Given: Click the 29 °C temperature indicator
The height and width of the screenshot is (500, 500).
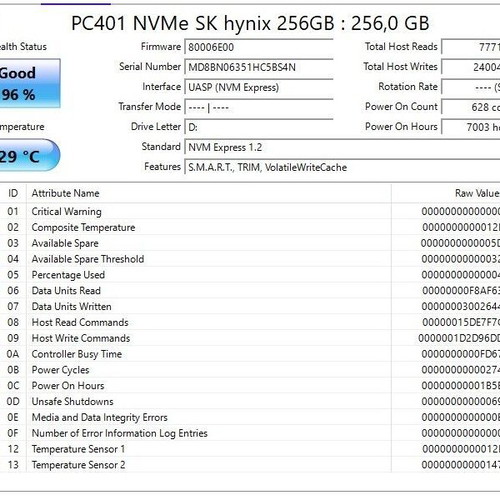Looking at the screenshot, I should pos(29,156).
